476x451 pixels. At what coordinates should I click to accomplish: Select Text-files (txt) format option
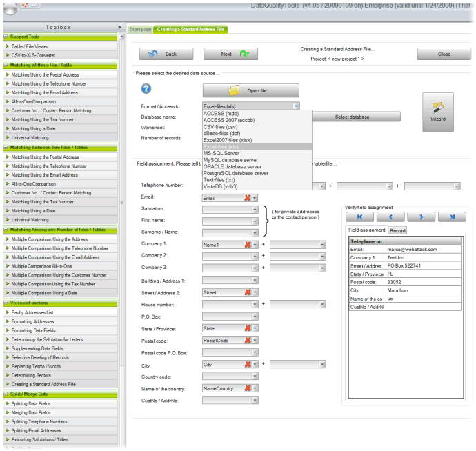[x=257, y=180]
